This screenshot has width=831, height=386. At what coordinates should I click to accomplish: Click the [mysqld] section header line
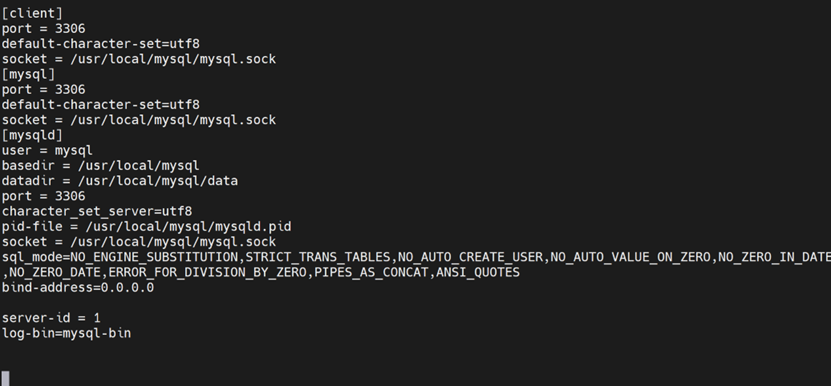(x=32, y=135)
